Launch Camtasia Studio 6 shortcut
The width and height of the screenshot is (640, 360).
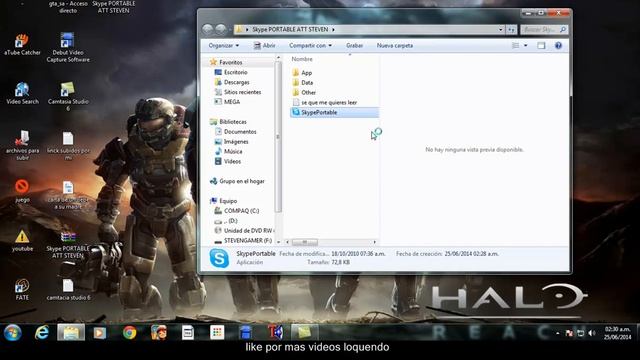[68, 96]
